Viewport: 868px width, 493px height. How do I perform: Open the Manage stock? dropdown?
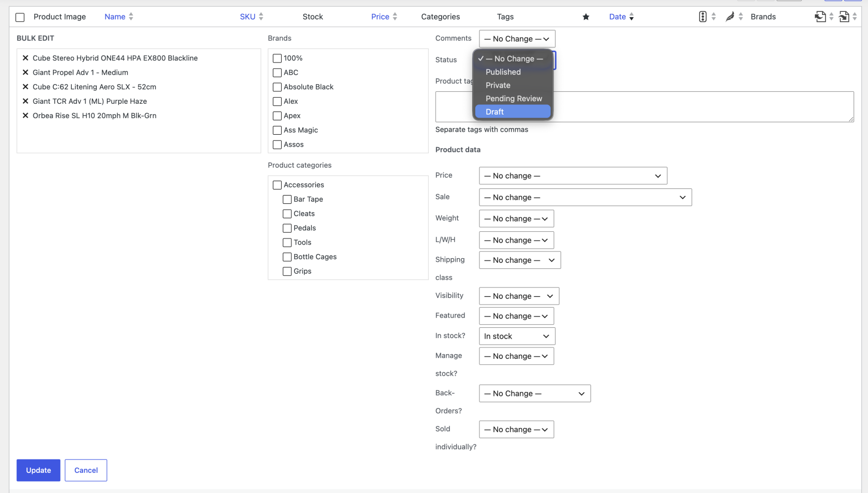(517, 356)
